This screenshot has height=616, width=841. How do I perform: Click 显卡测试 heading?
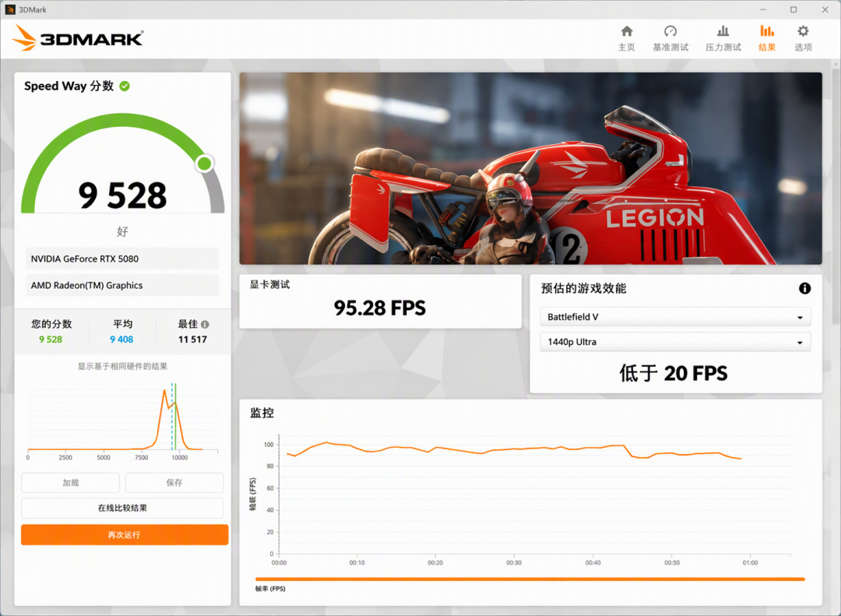269,284
